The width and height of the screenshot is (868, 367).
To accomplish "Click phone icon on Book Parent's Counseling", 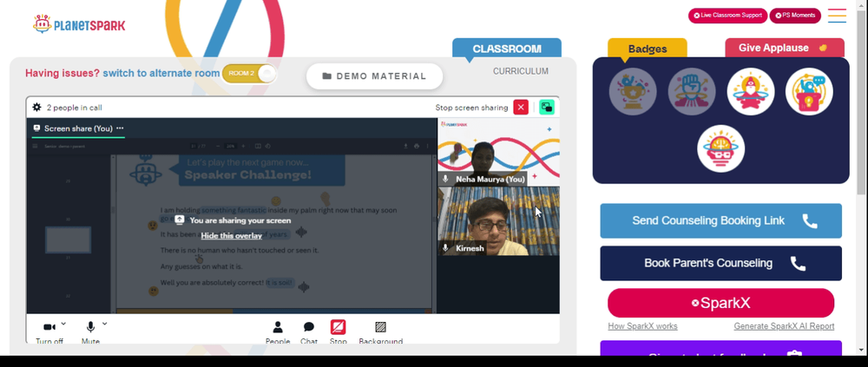I will point(798,264).
